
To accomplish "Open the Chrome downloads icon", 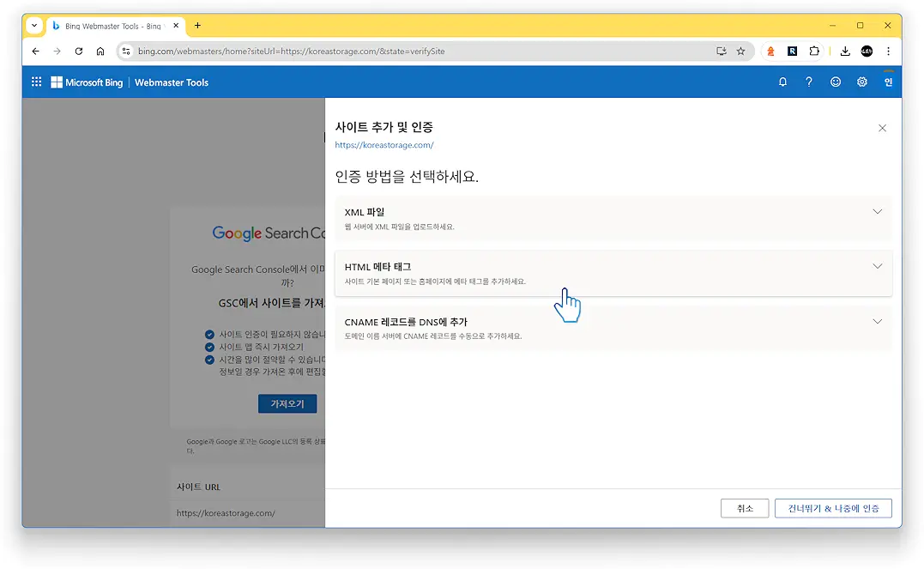I will point(844,51).
